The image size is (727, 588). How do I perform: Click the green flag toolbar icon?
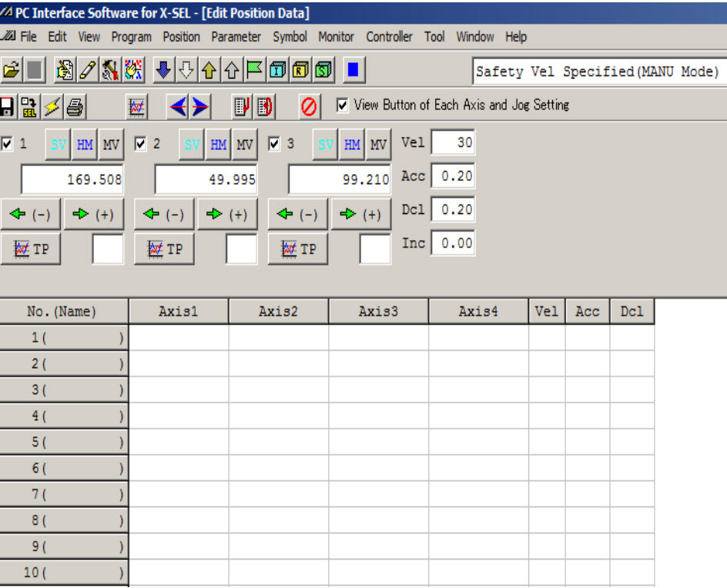pos(254,71)
